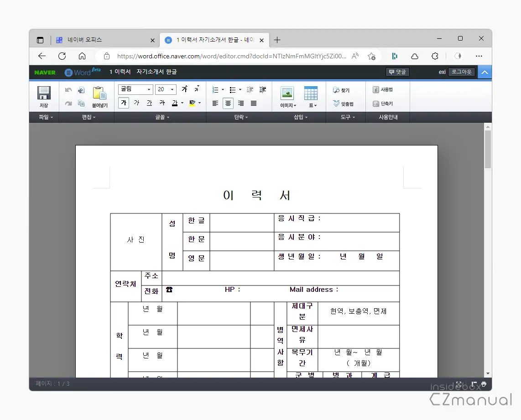Click 로그아웃 logout button
This screenshot has height=420, width=521.
click(x=462, y=72)
